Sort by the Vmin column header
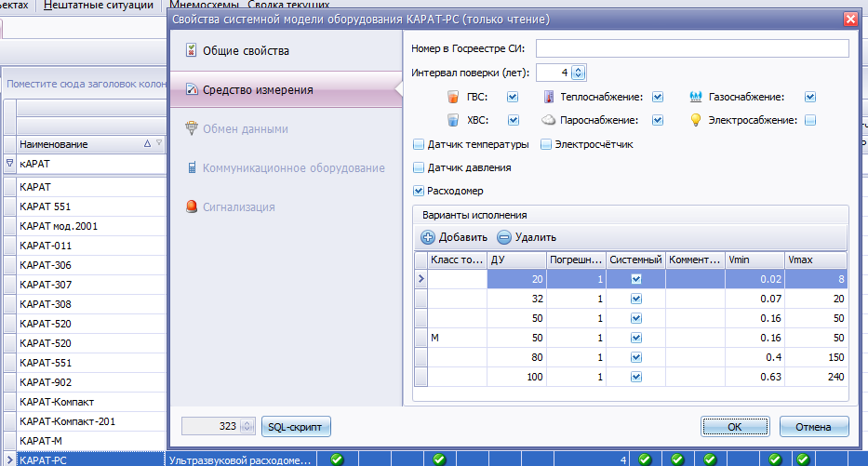Screen dimensions: 868x466 coord(754,260)
